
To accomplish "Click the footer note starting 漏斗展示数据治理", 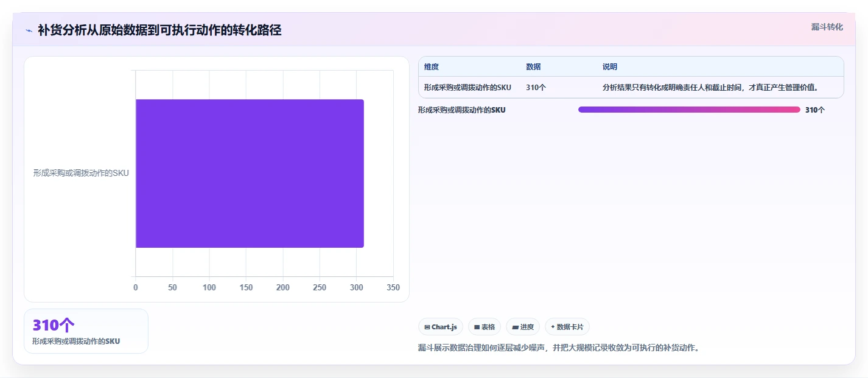I will click(559, 348).
